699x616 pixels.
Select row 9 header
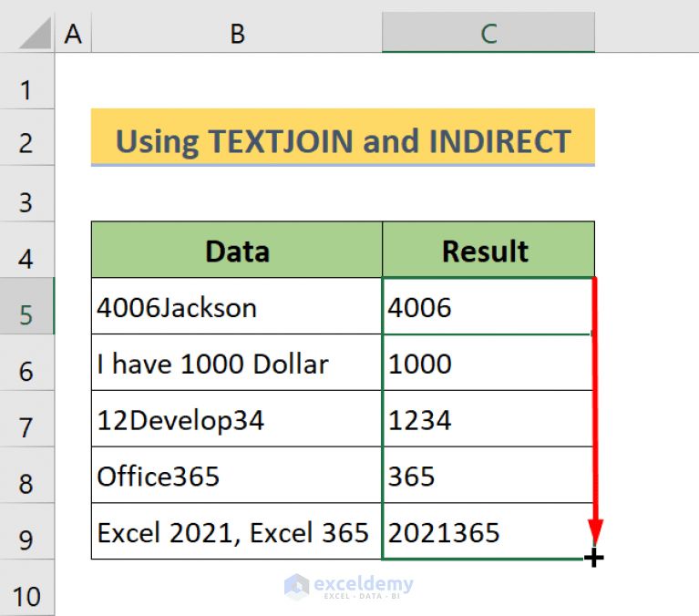(x=26, y=531)
